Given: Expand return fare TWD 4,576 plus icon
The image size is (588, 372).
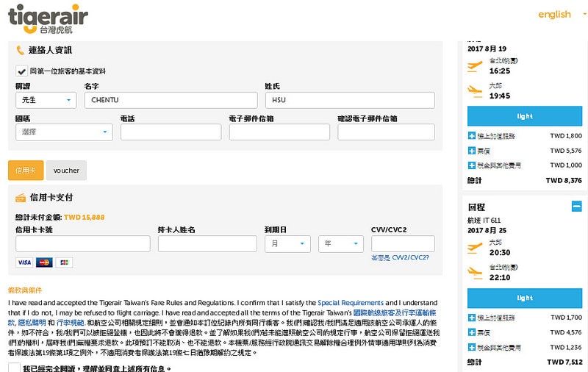Looking at the screenshot, I should coord(472,332).
